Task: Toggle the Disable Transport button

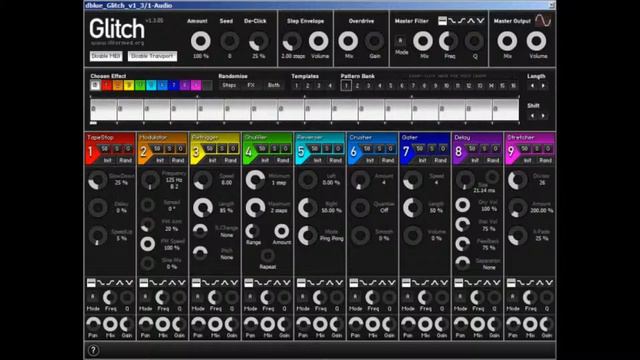Action: pyautogui.click(x=152, y=56)
